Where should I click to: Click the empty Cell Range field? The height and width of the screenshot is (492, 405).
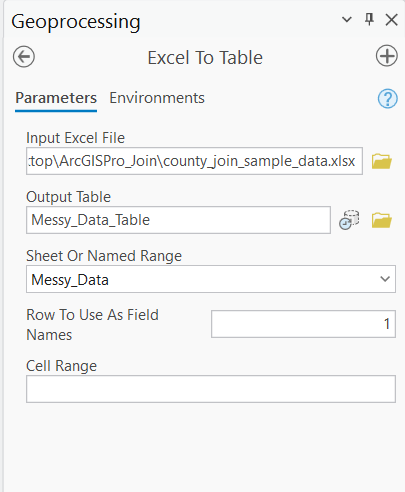pos(211,389)
